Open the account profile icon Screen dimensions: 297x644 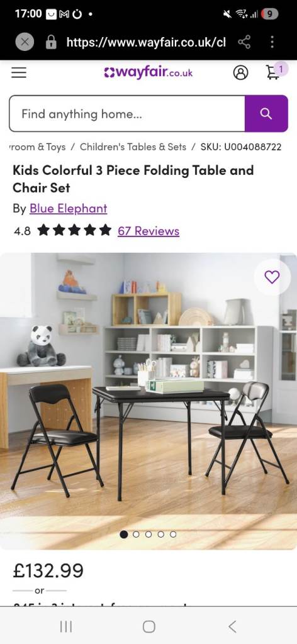tap(241, 73)
